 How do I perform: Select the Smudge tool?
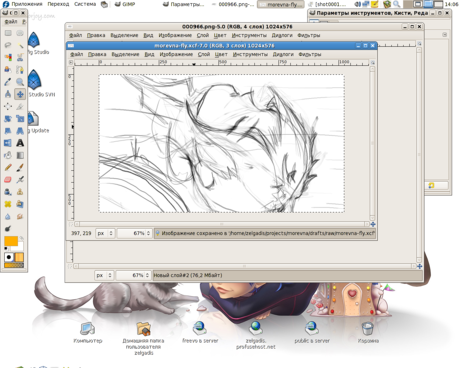tap(20, 216)
